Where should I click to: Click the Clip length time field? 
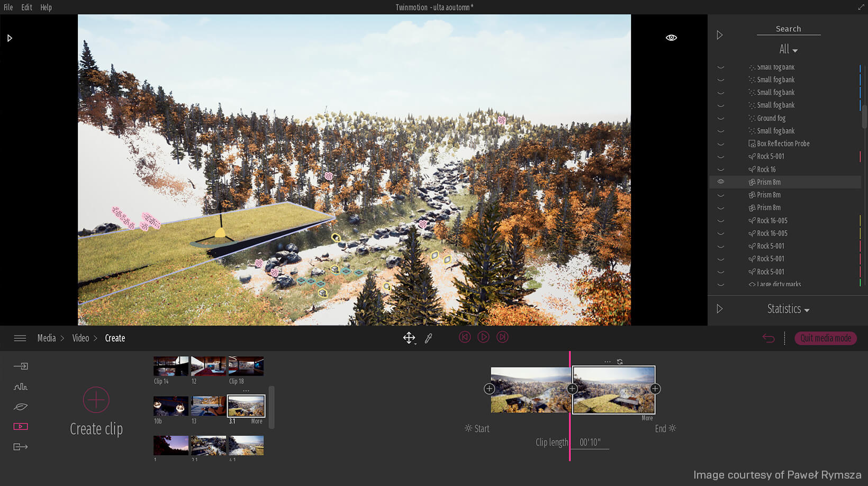tap(590, 443)
